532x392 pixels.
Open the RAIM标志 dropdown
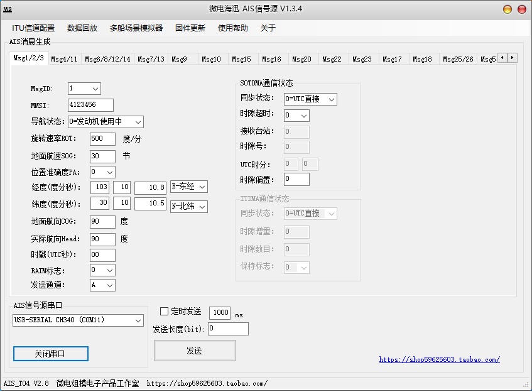point(102,270)
